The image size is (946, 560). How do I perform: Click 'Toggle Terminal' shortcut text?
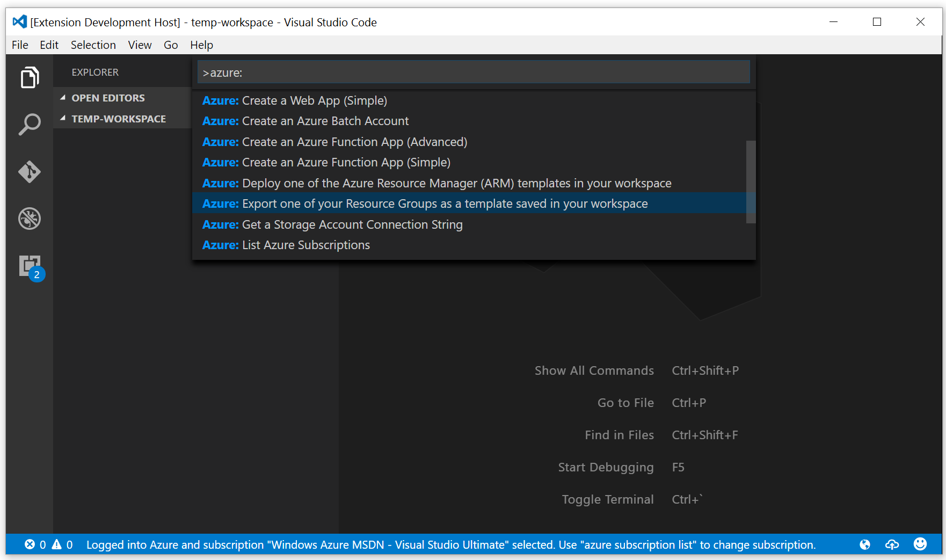click(x=608, y=499)
